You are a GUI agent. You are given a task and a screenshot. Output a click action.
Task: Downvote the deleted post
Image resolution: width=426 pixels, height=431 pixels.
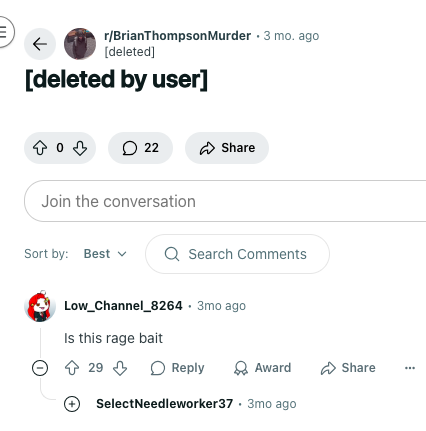pos(80,148)
